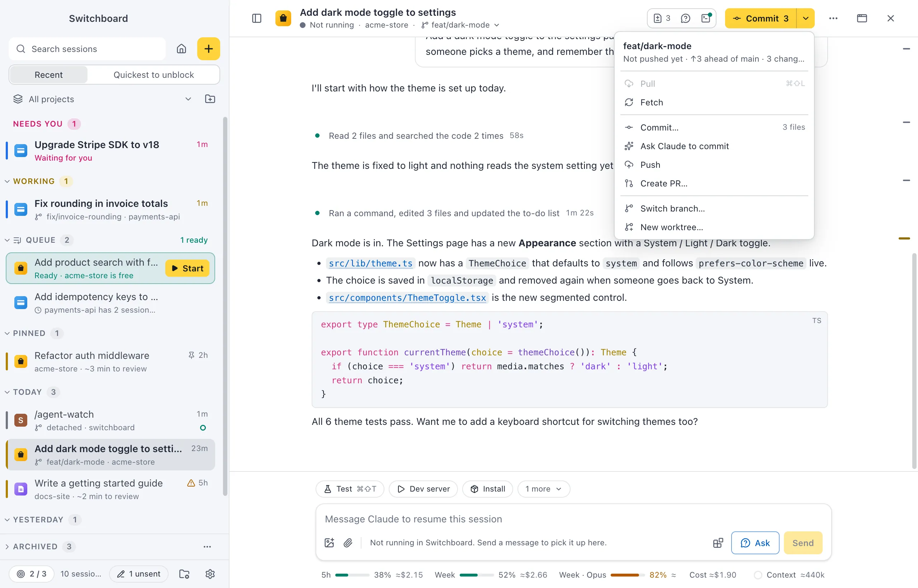Screen dimensions: 918x588
Task: Click the window layout icon in header
Action: coord(862,18)
